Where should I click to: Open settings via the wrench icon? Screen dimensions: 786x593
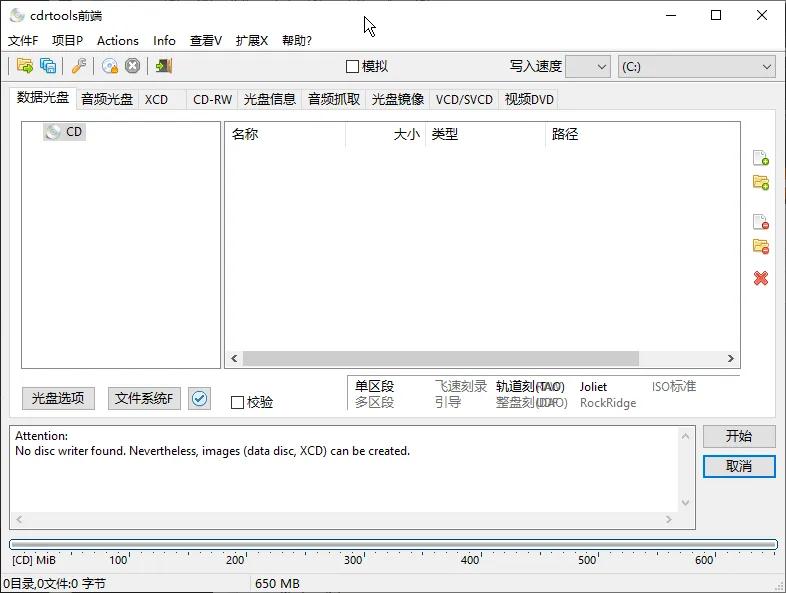pos(78,66)
